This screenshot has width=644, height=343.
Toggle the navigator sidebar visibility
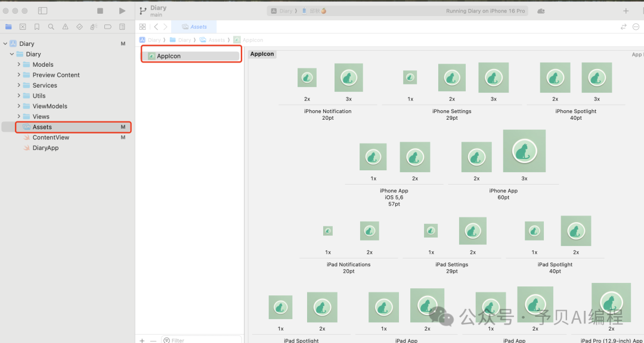click(42, 11)
